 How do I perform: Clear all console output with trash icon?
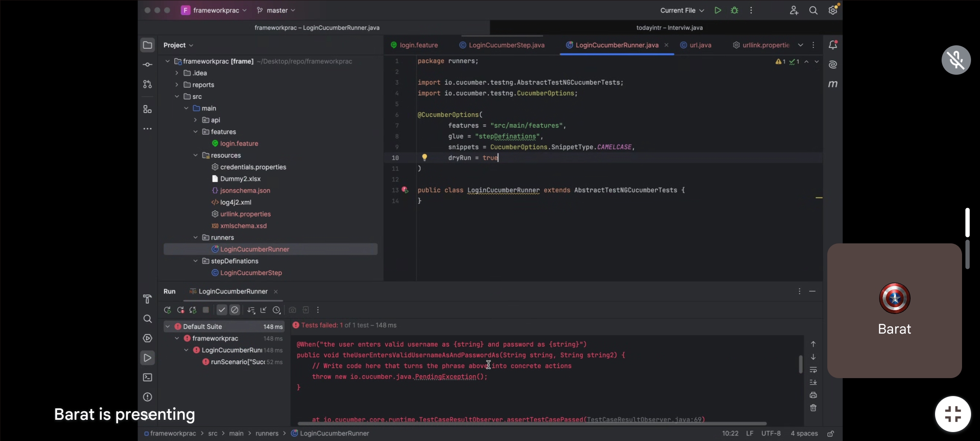[x=813, y=408]
